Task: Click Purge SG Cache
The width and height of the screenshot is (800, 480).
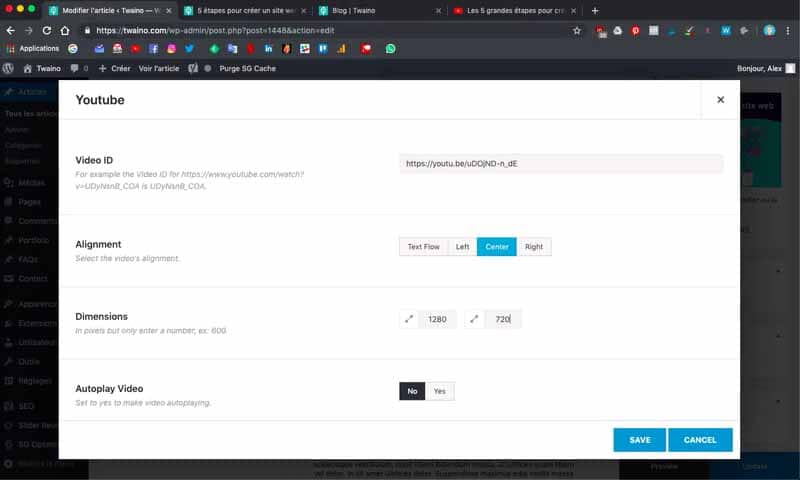Action: click(247, 68)
